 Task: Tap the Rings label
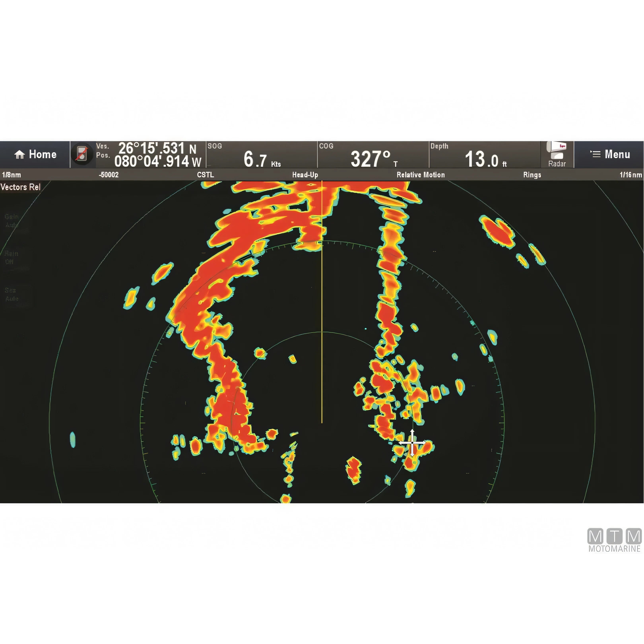click(x=532, y=175)
